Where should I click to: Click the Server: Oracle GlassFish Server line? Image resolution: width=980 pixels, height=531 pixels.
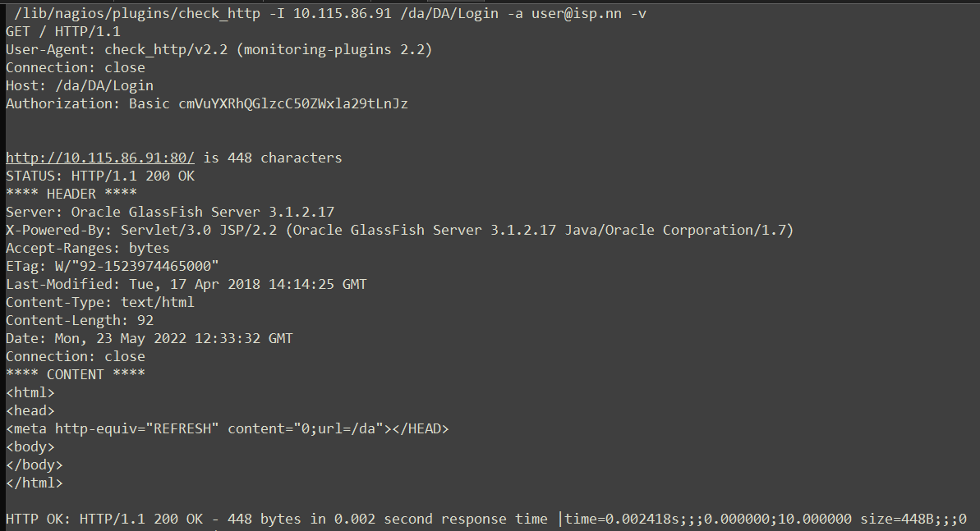tap(170, 213)
